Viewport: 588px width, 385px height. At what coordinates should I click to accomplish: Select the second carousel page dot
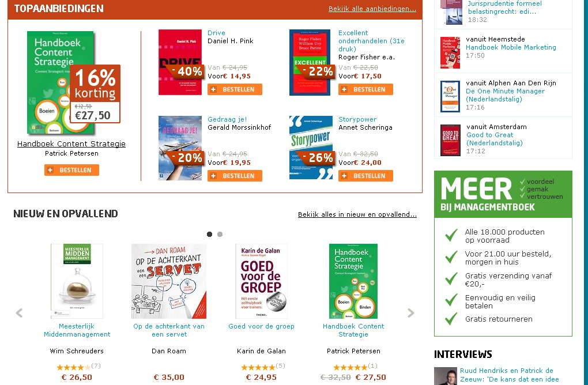coord(220,234)
